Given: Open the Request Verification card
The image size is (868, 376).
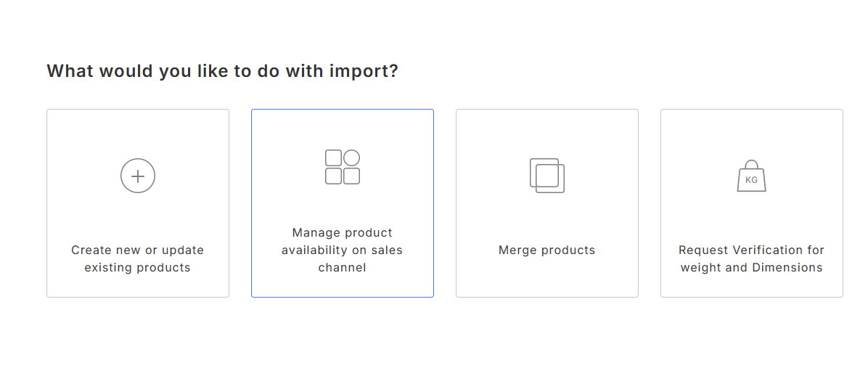Looking at the screenshot, I should pyautogui.click(x=752, y=203).
